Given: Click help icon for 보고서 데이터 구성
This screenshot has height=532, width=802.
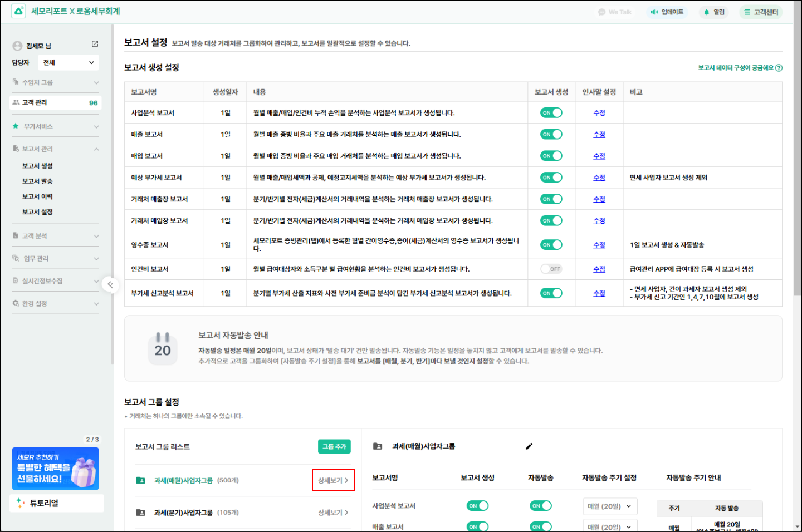Looking at the screenshot, I should [779, 68].
